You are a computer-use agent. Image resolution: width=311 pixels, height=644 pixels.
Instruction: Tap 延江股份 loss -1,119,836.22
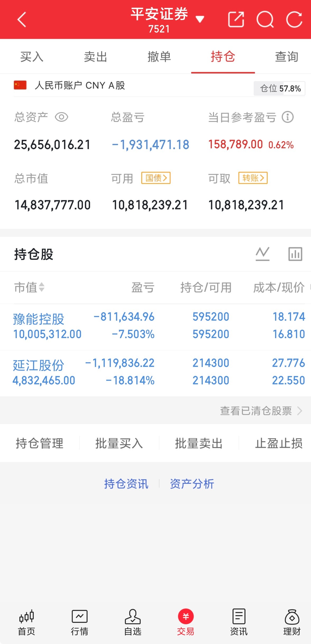[x=120, y=363]
